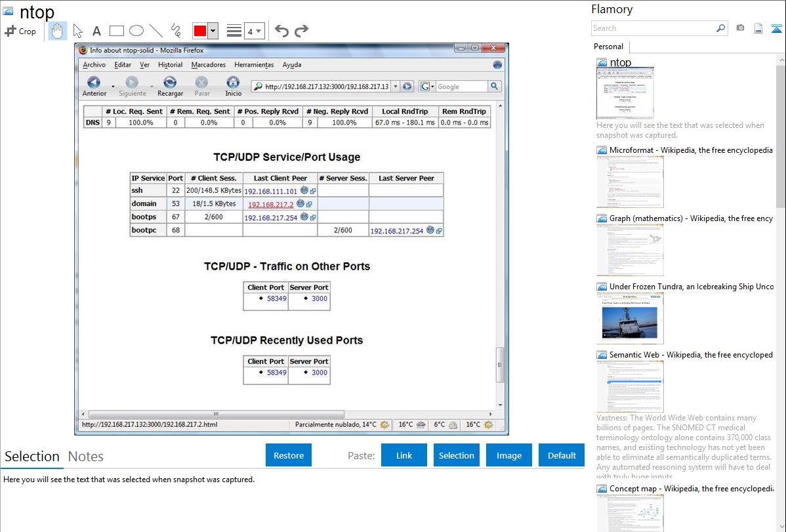
Task: Focus the Flamory search field
Action: click(x=653, y=28)
